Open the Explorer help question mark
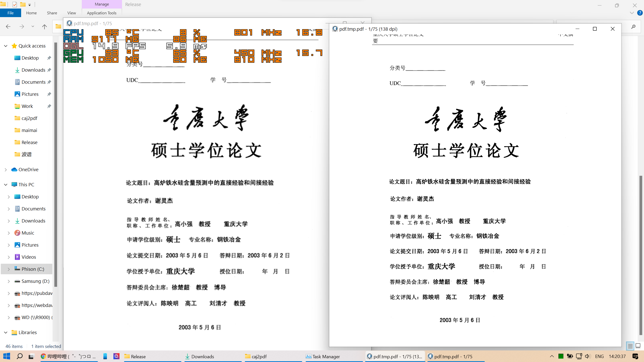 640,13
